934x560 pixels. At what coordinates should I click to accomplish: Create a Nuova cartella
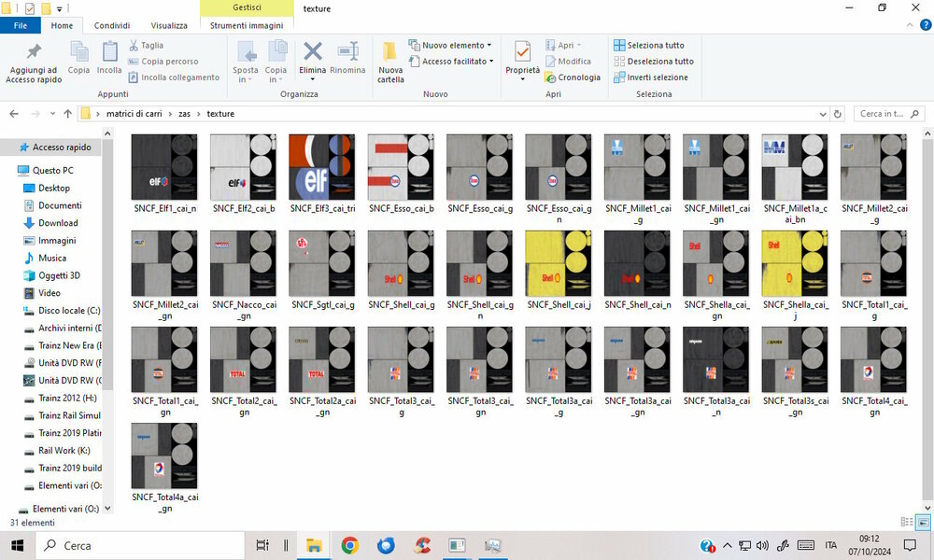390,63
